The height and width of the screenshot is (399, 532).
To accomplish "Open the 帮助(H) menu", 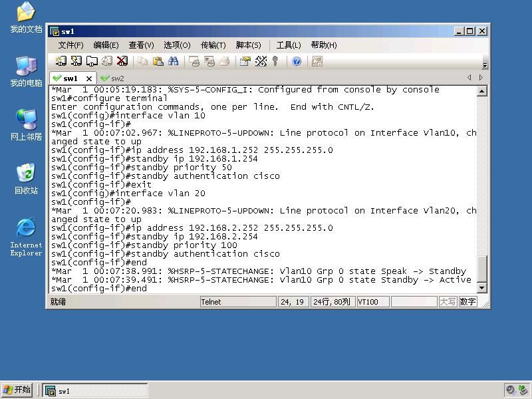I will pyautogui.click(x=324, y=45).
